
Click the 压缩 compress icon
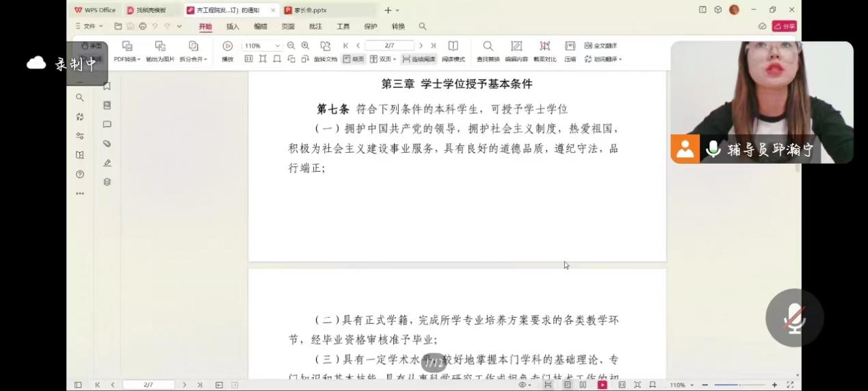point(570,51)
